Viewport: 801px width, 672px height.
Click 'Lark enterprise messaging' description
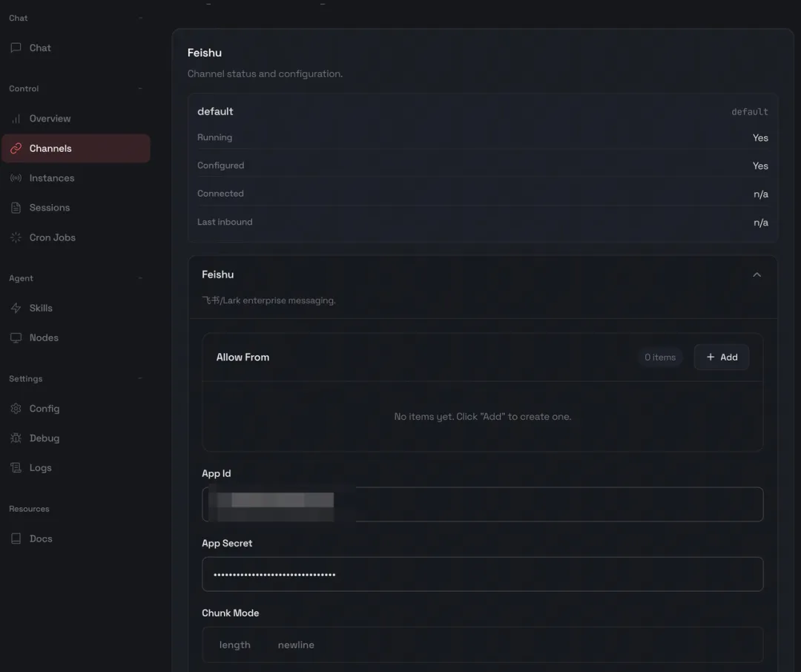pos(268,300)
